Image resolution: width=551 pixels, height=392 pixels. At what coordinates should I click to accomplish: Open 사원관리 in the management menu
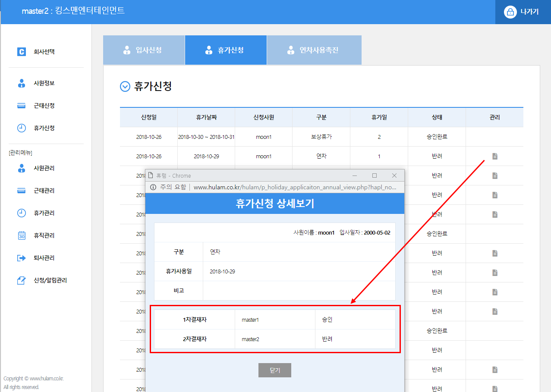point(44,168)
